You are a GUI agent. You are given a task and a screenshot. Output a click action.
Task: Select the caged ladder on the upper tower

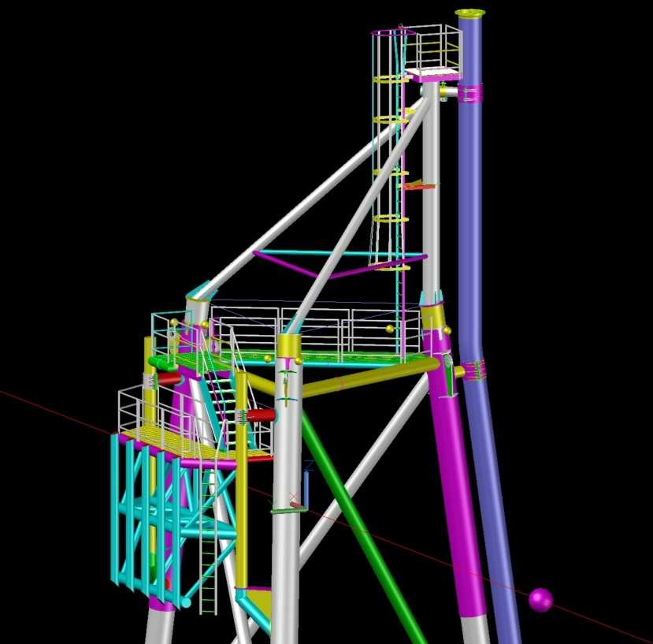(x=389, y=150)
